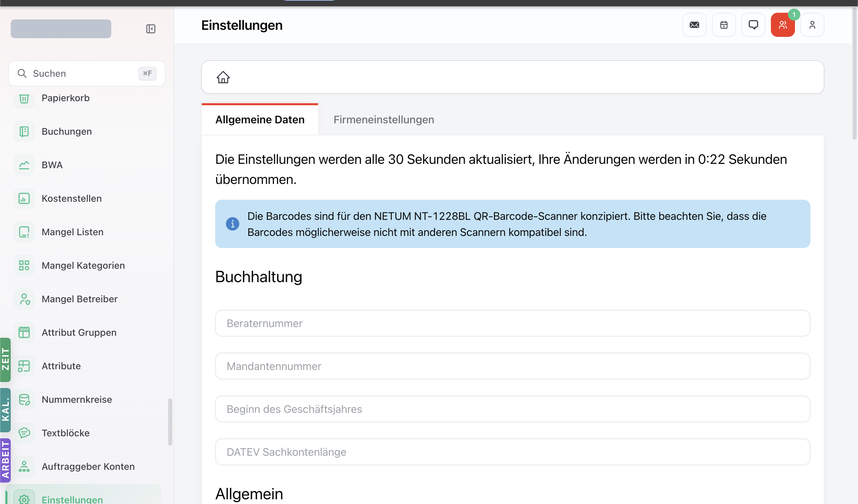Open the mail envelope icon in header
Viewport: 858px width, 504px height.
[694, 25]
